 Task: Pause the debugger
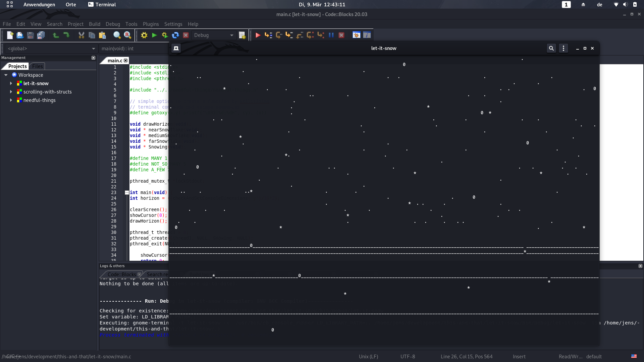point(331,35)
